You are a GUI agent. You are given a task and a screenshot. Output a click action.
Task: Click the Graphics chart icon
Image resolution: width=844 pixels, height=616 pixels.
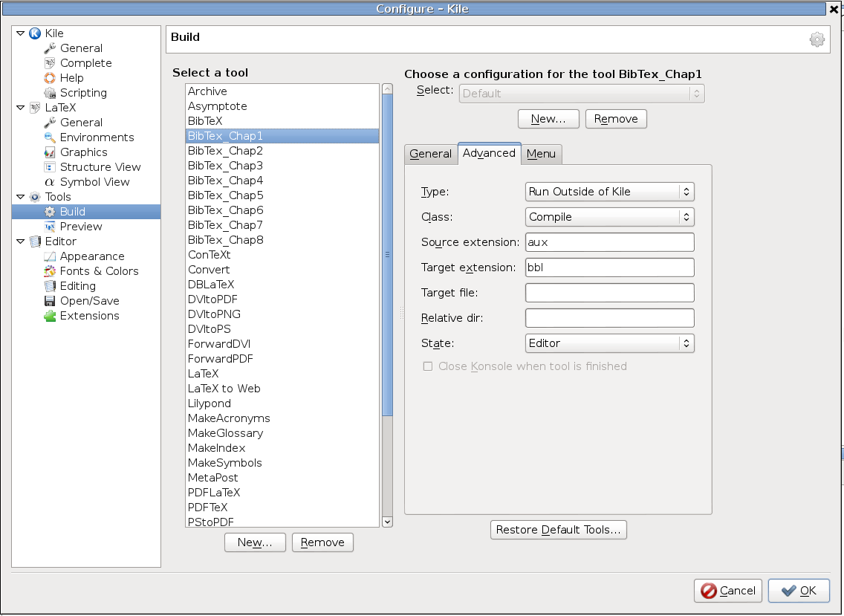point(50,152)
